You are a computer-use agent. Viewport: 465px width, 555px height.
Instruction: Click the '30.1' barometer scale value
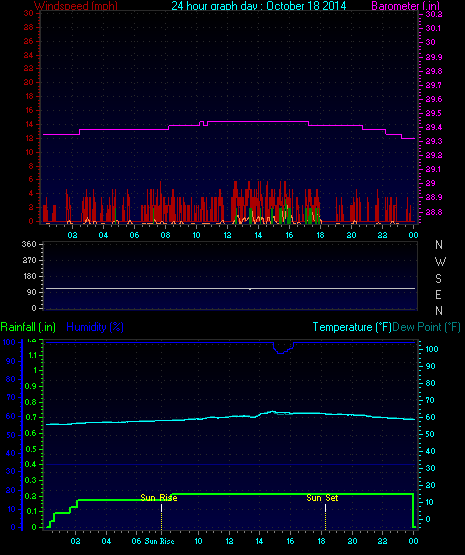433,28
